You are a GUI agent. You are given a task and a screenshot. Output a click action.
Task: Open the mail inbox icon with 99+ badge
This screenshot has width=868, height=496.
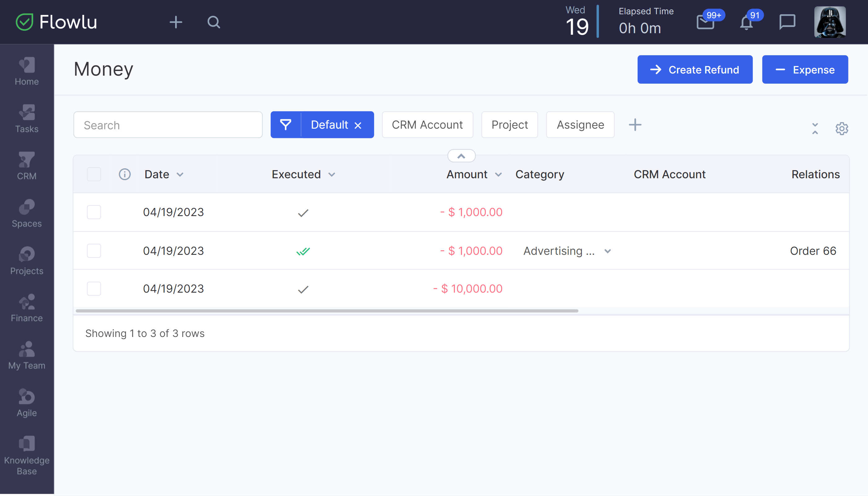point(705,23)
